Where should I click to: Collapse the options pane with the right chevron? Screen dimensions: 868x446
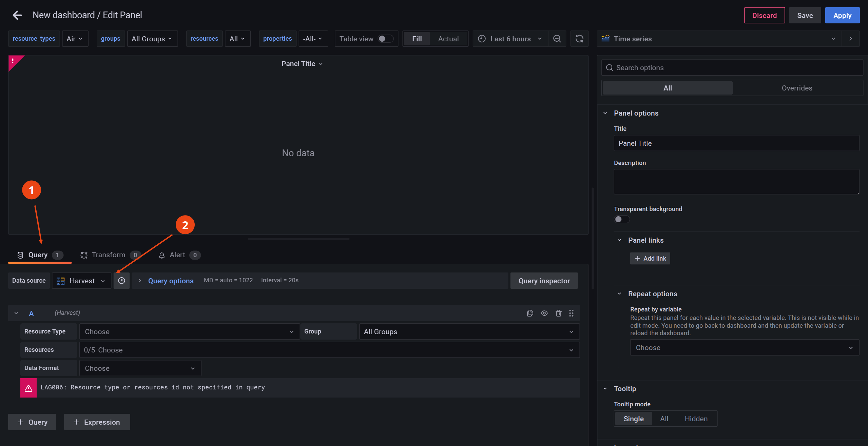pyautogui.click(x=851, y=38)
